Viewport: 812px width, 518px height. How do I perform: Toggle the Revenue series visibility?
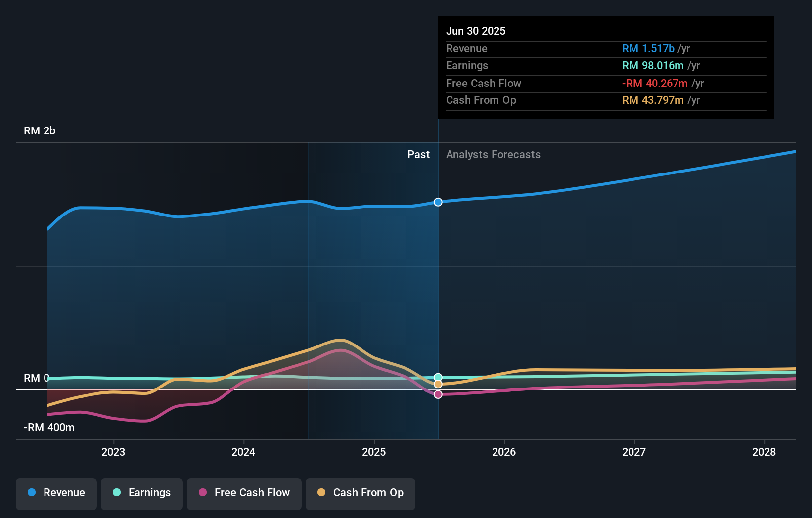pos(56,493)
